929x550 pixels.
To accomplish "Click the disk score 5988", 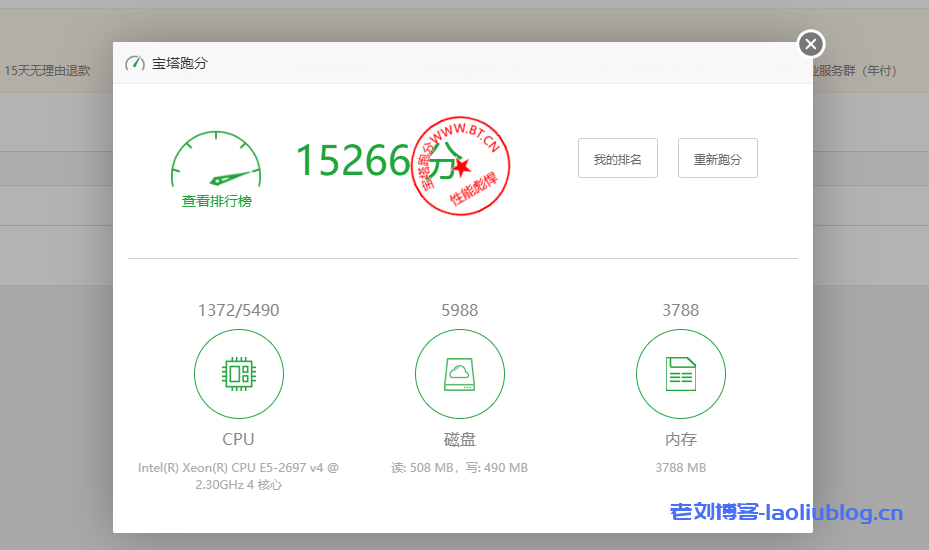I will (460, 310).
